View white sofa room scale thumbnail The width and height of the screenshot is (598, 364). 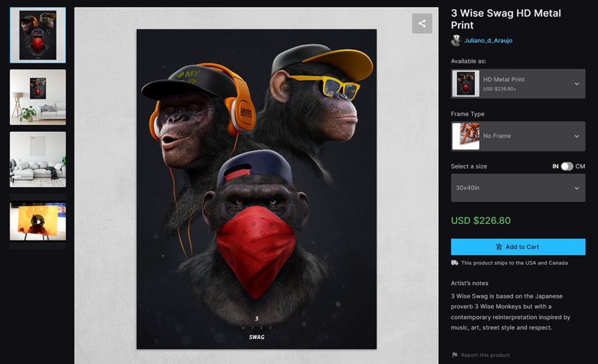(38, 160)
